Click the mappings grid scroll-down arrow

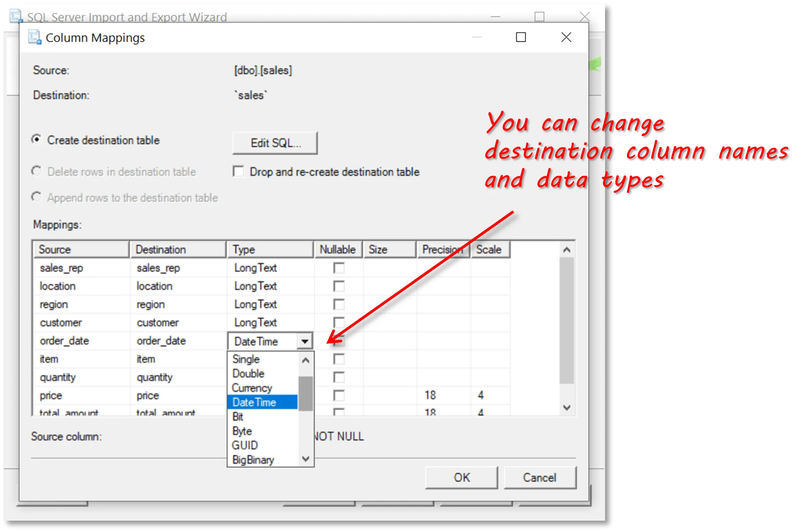(567, 408)
